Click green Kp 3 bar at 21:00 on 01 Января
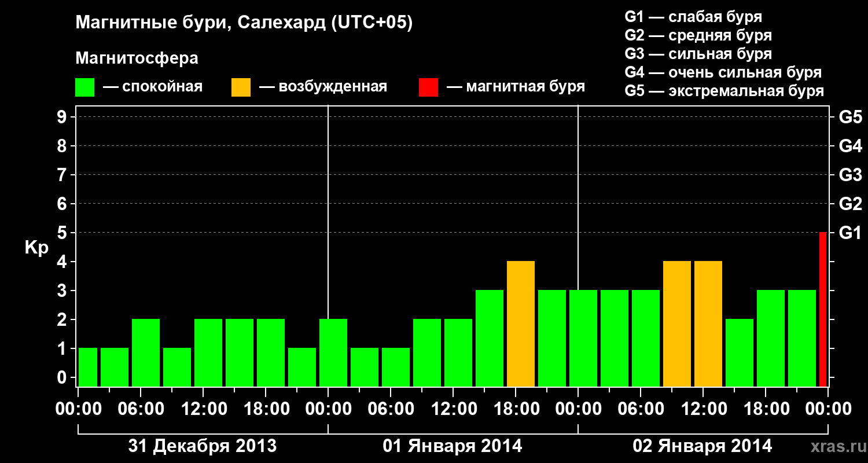Screen dimensions: 868x463 point(552,339)
